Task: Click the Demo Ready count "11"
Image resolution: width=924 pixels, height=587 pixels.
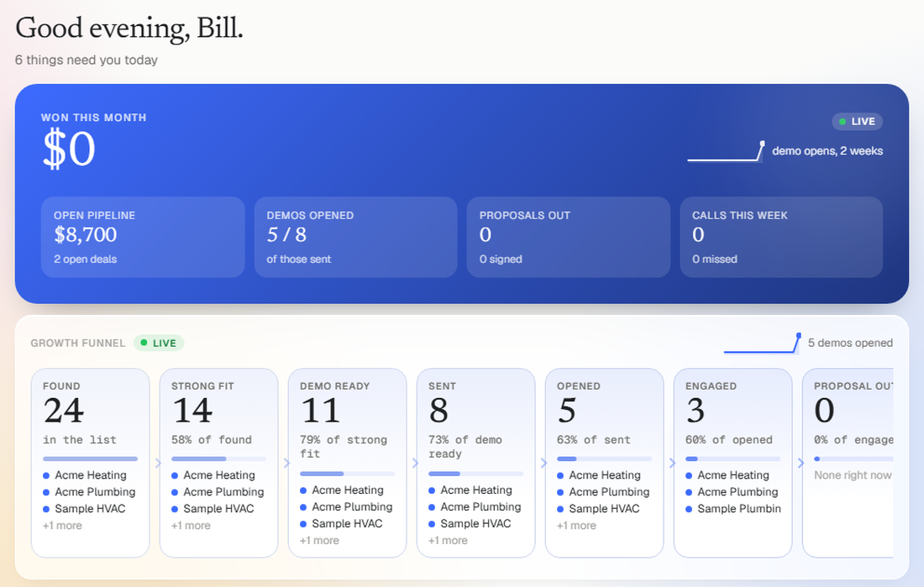Action: click(x=320, y=410)
